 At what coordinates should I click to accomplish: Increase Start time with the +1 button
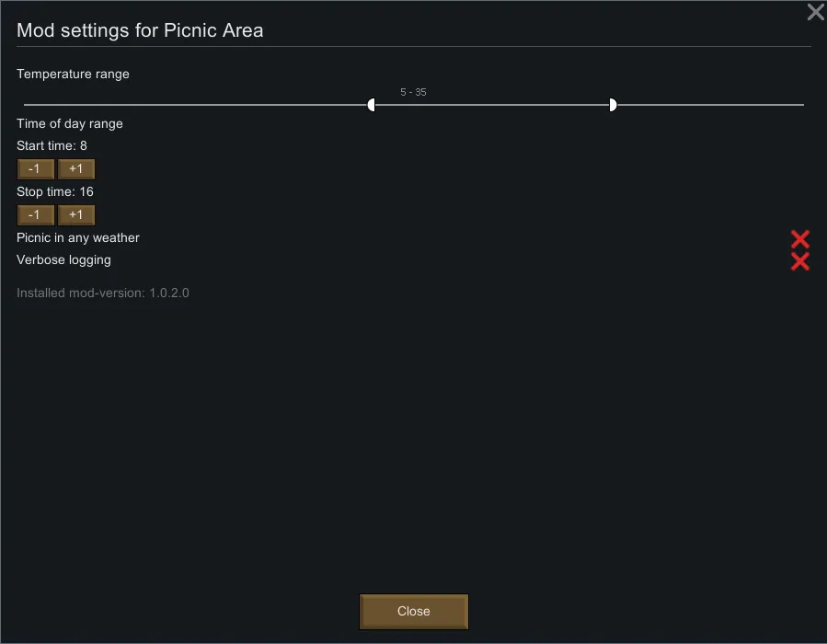pyautogui.click(x=76, y=169)
